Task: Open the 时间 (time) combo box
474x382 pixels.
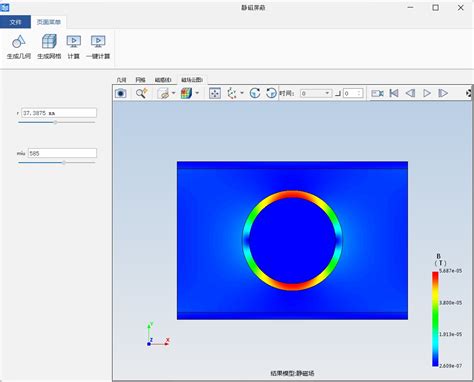Action: click(316, 93)
